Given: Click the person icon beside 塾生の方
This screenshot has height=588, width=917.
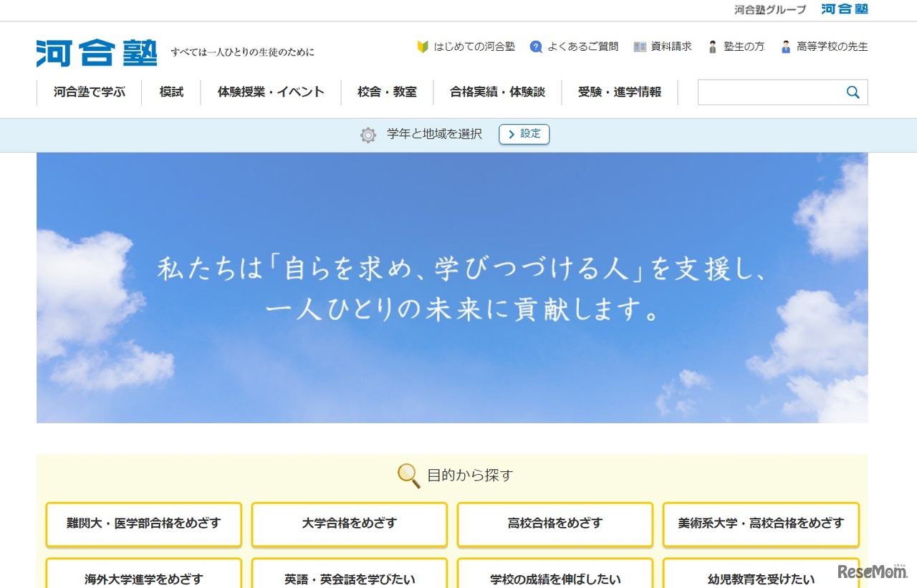Looking at the screenshot, I should [712, 46].
